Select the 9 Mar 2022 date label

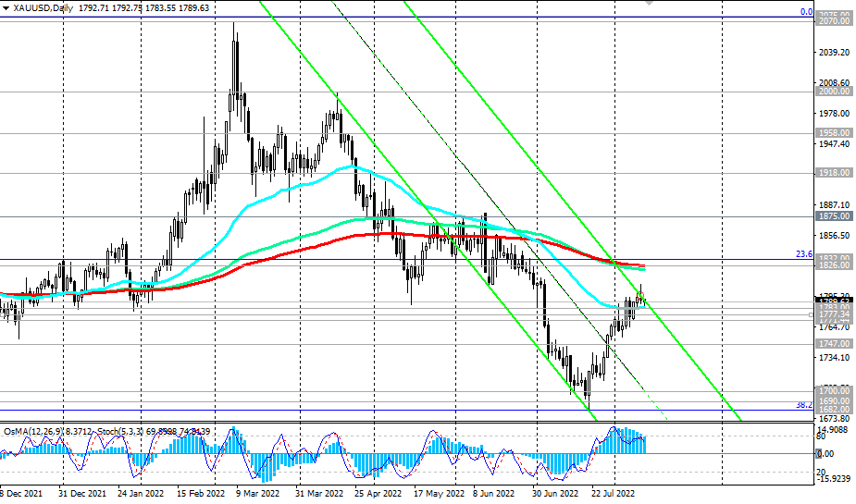(257, 493)
